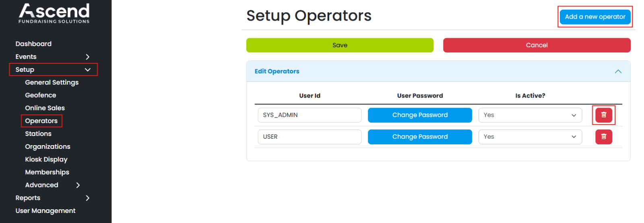Click the Ascend Fundraising Solutions logo
The width and height of the screenshot is (644, 223).
pyautogui.click(x=54, y=13)
